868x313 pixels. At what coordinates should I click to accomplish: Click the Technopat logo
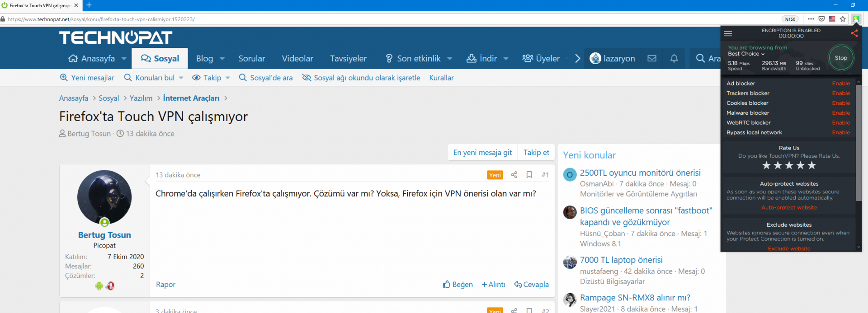(x=116, y=37)
